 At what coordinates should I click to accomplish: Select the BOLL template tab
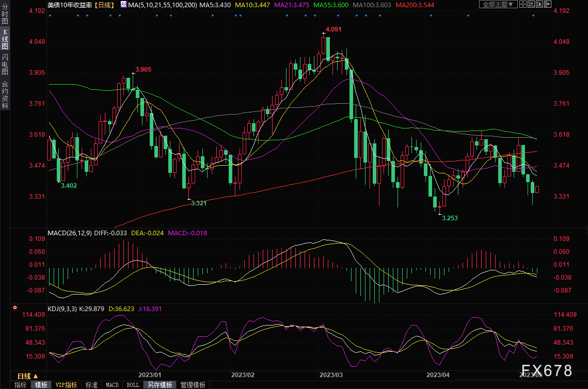pyautogui.click(x=133, y=385)
